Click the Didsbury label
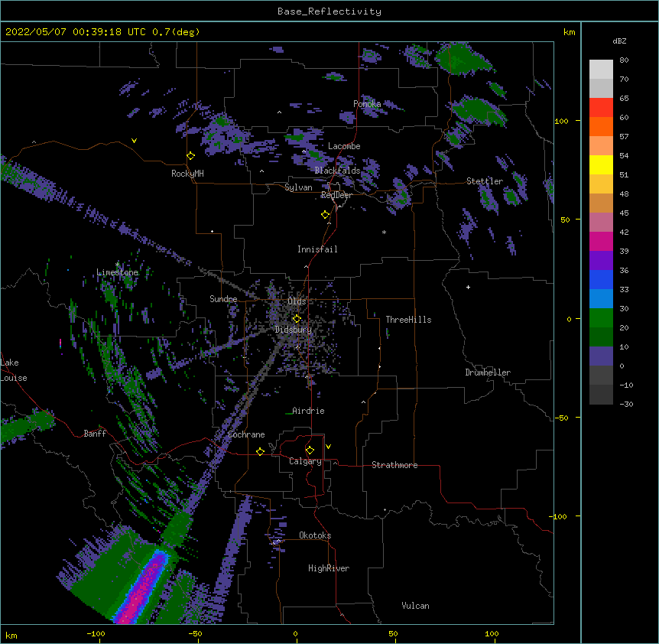The height and width of the screenshot is (644, 659). click(x=294, y=330)
